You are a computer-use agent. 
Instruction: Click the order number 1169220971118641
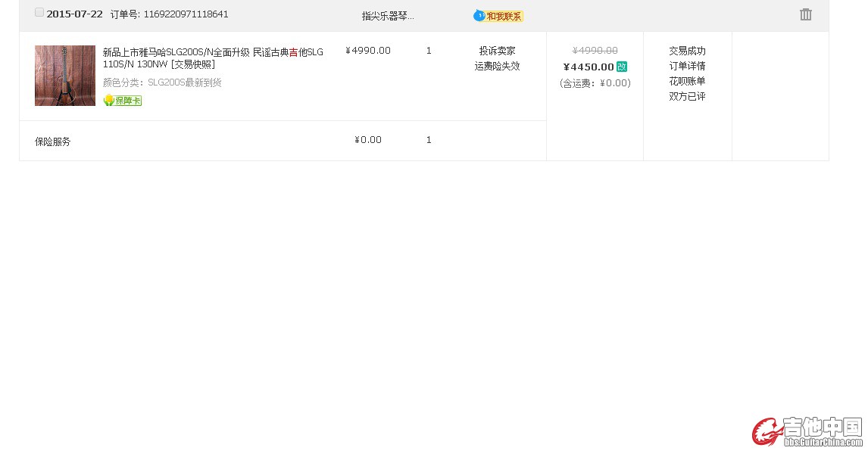[x=186, y=14]
